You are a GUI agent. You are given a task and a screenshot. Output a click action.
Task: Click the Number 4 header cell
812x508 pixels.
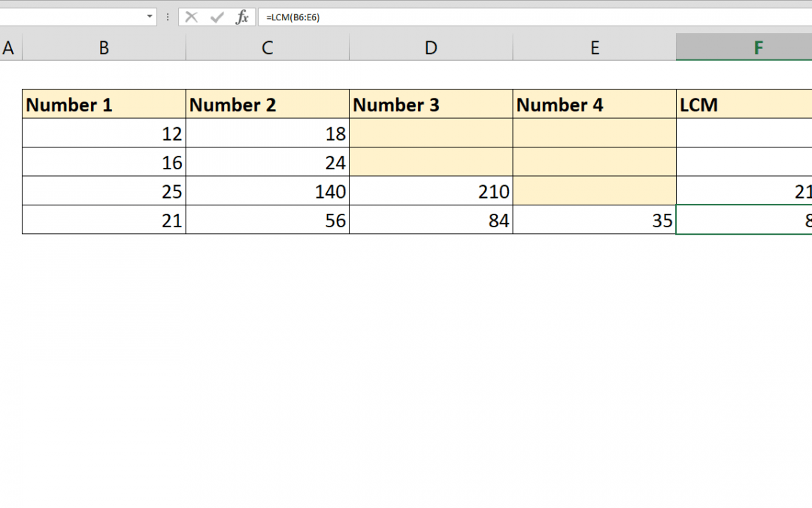(593, 105)
